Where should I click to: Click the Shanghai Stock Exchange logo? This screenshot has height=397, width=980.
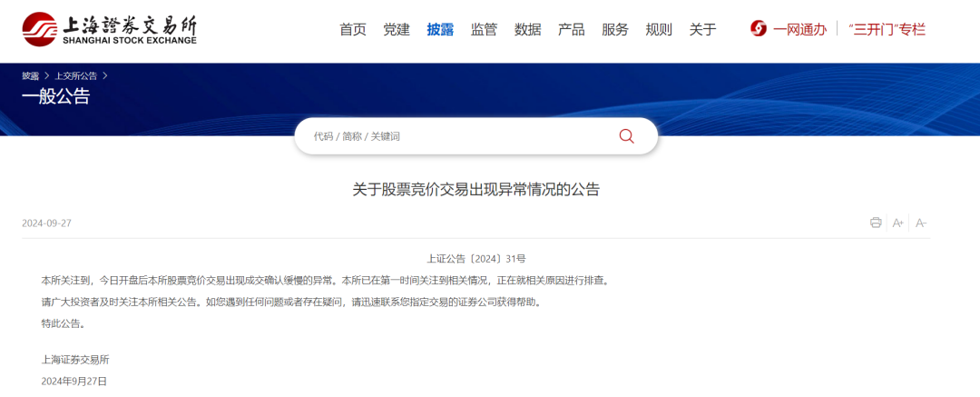110,29
